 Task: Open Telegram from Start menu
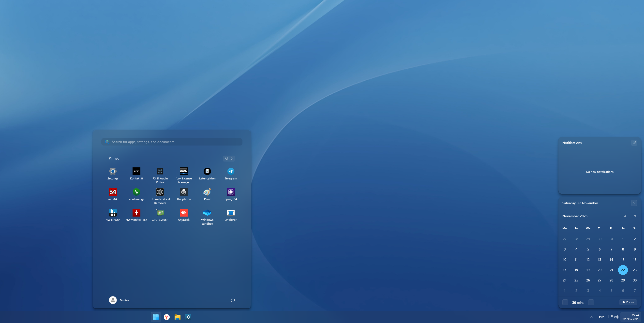(230, 172)
